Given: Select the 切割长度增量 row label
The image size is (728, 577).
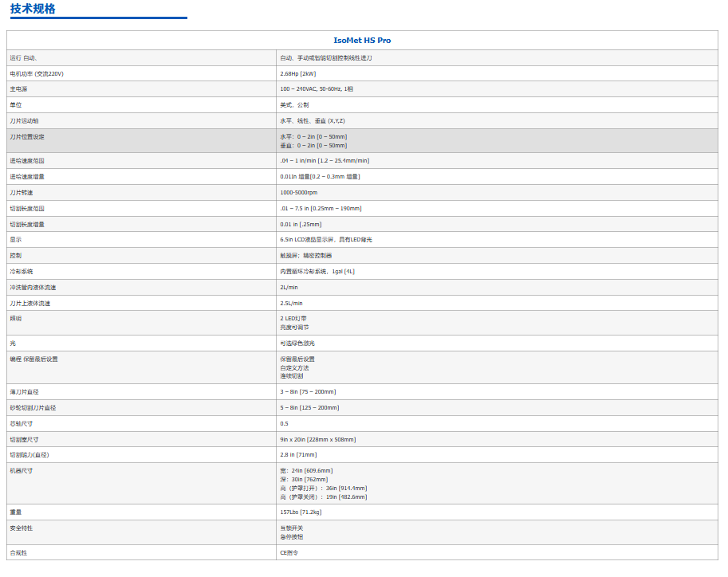Looking at the screenshot, I should click(27, 225).
